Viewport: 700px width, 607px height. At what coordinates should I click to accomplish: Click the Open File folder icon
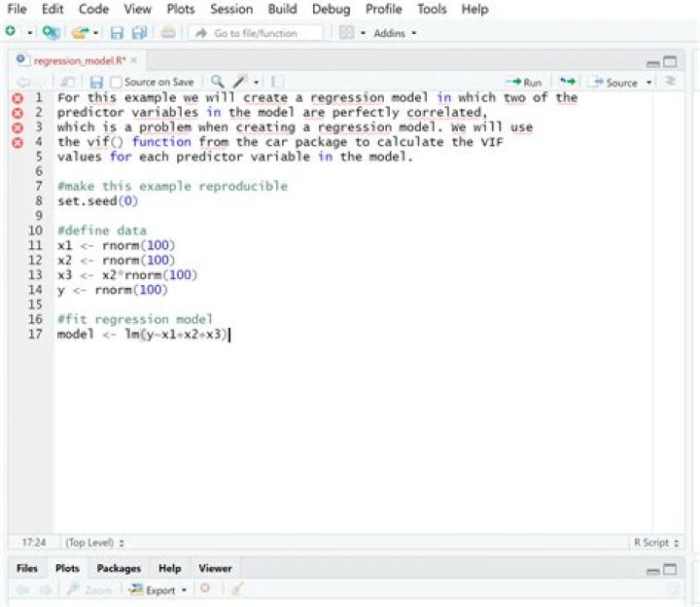click(81, 33)
